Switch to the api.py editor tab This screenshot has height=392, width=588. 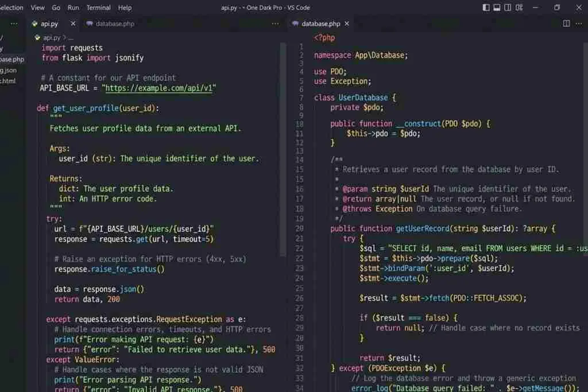click(49, 24)
